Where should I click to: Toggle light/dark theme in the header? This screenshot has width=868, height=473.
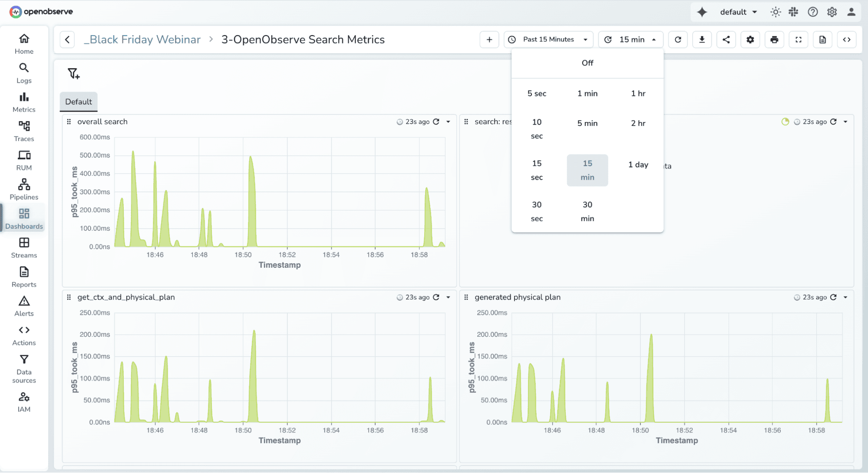[x=776, y=12]
